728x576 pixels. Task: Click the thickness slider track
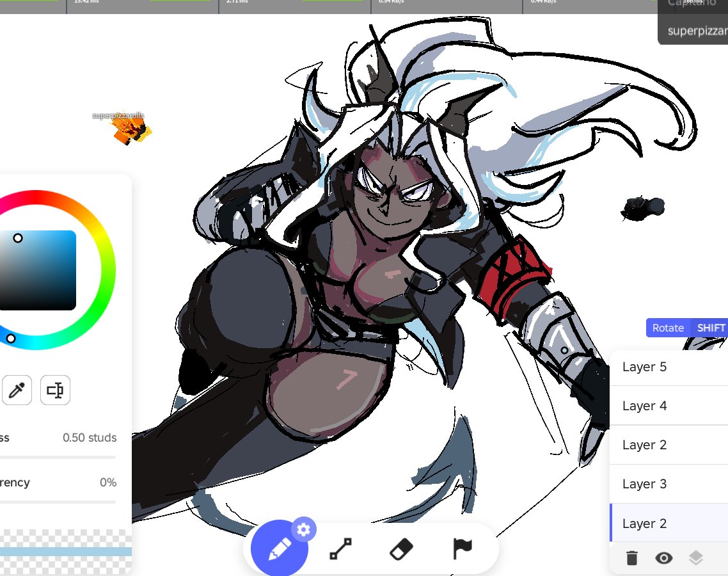[x=58, y=457]
